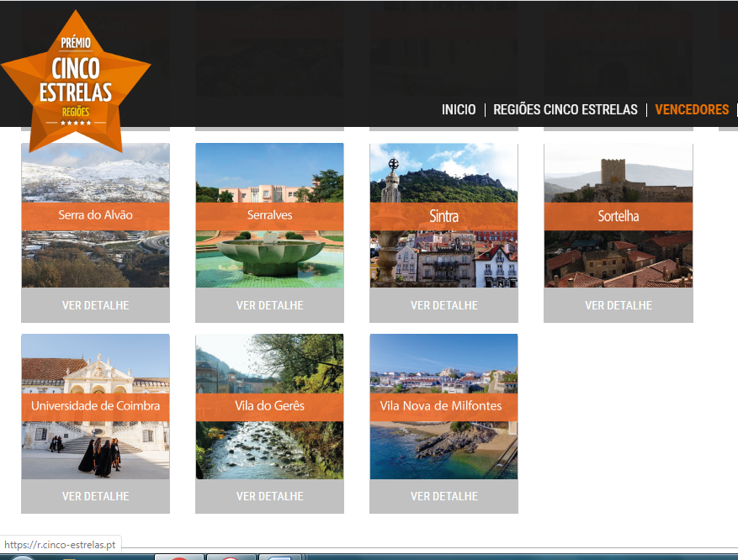View details for Universidade de Coimbra
The height and width of the screenshot is (560, 738).
click(x=95, y=496)
